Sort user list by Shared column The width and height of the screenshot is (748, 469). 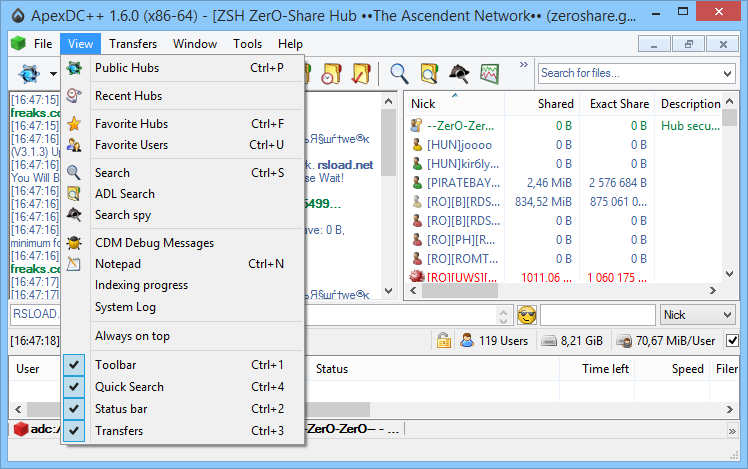[542, 104]
